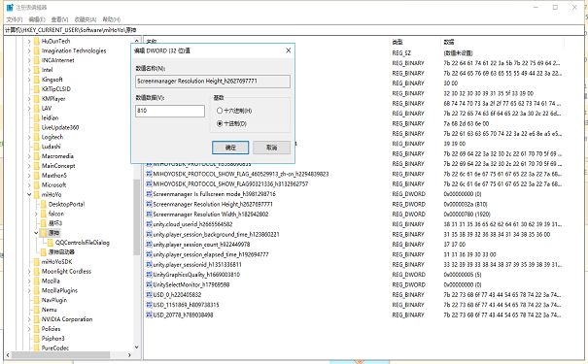The image size is (588, 364).
Task: Click the icon of unity.cloud_userid value
Action: 149,224
